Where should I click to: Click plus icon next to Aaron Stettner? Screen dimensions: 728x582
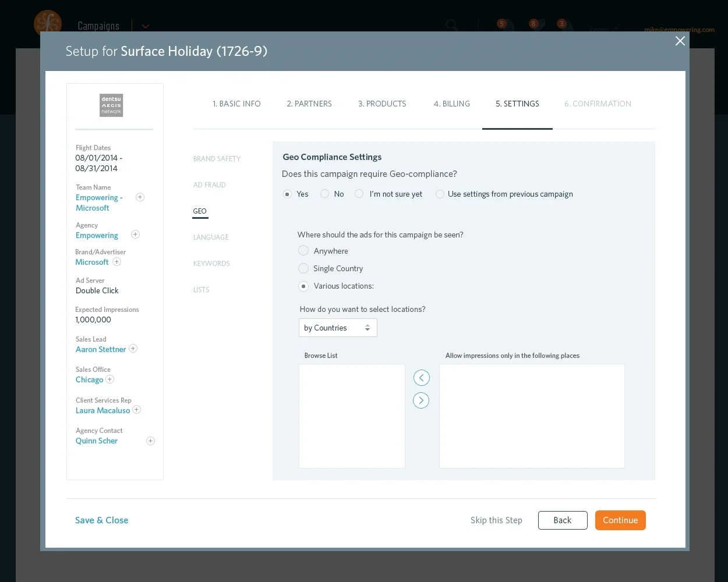click(x=133, y=349)
